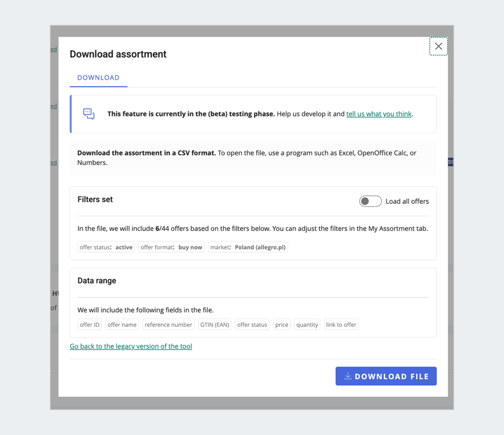Switch to the DOWNLOAD tab

click(x=98, y=78)
